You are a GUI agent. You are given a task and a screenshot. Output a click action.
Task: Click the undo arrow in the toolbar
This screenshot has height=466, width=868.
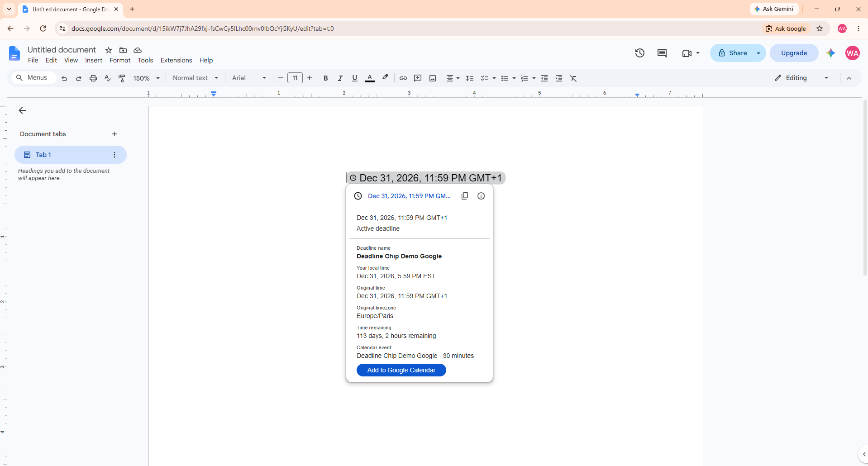64,78
